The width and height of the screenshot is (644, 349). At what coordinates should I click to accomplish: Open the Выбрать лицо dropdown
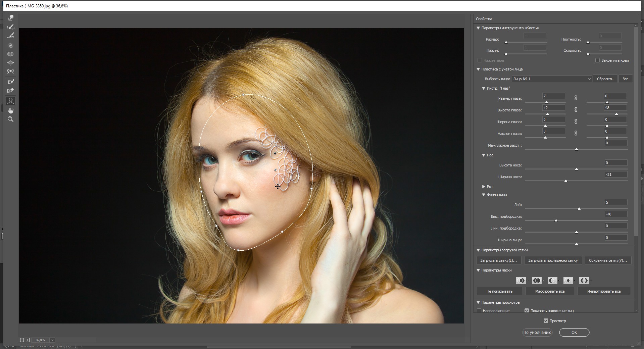(x=552, y=79)
